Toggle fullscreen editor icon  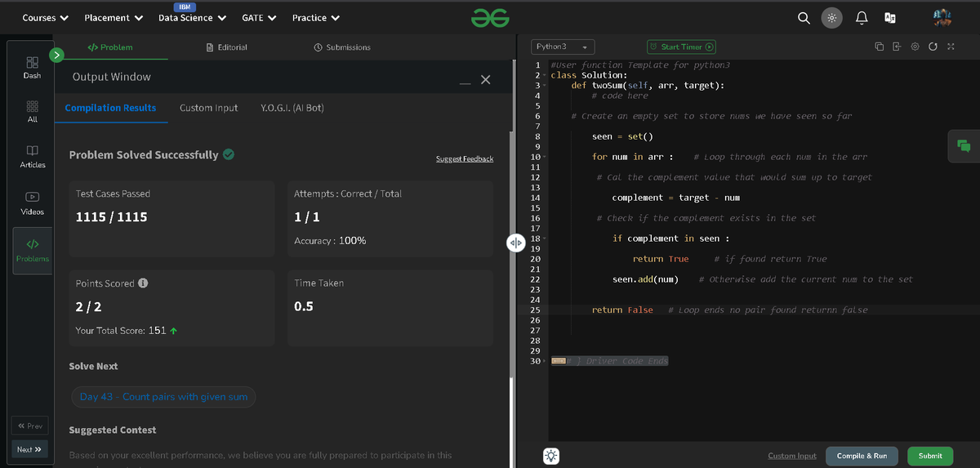tap(951, 47)
